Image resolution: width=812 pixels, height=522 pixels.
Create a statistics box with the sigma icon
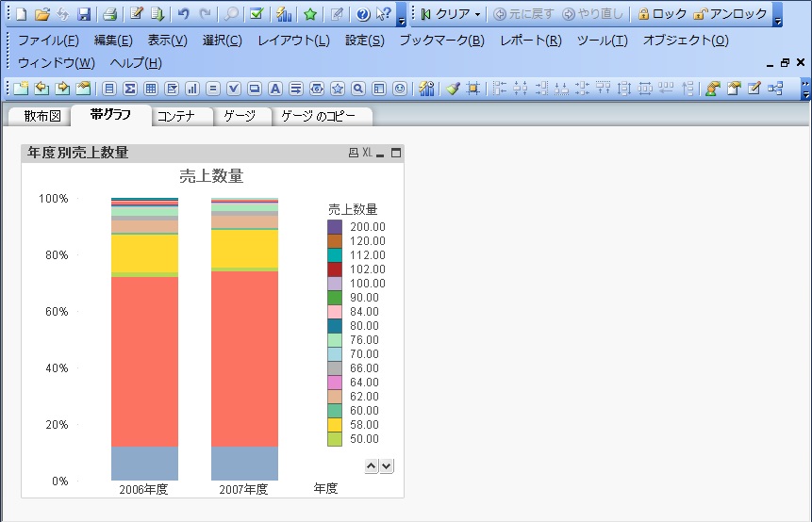coord(130,89)
